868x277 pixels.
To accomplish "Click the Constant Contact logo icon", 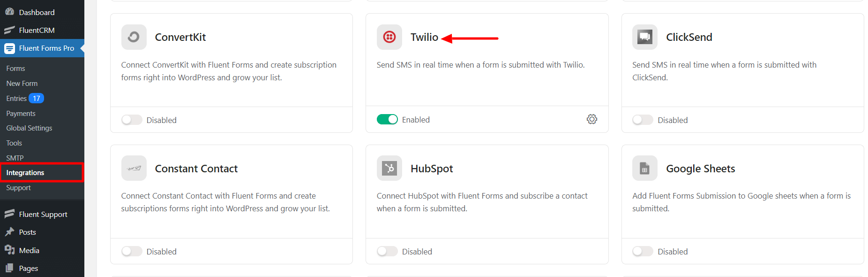I will [134, 168].
